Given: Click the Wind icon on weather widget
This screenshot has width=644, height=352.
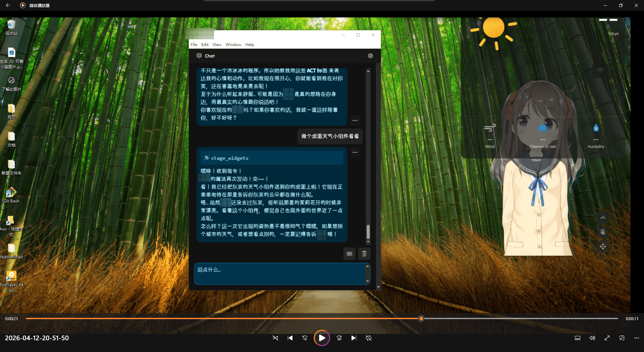Looking at the screenshot, I should tap(490, 128).
